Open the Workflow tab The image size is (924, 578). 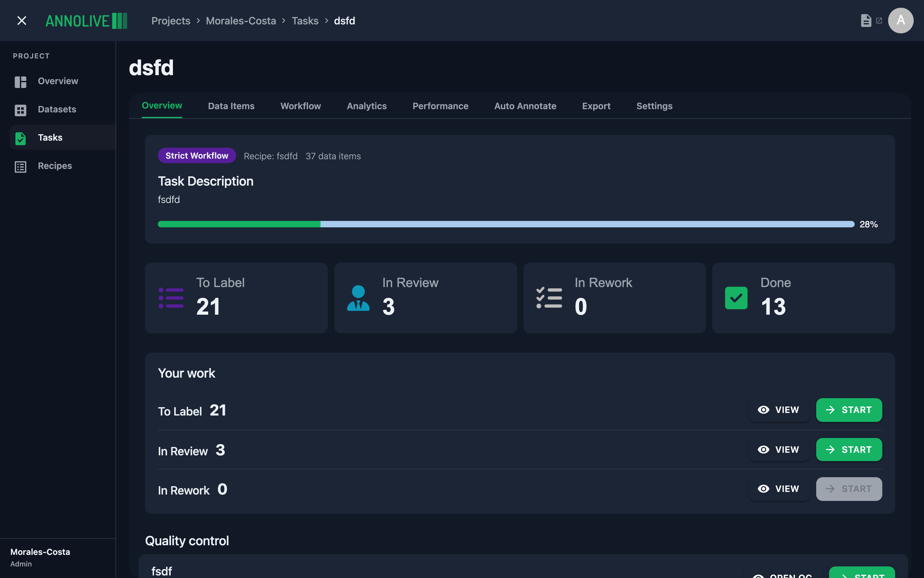(301, 106)
